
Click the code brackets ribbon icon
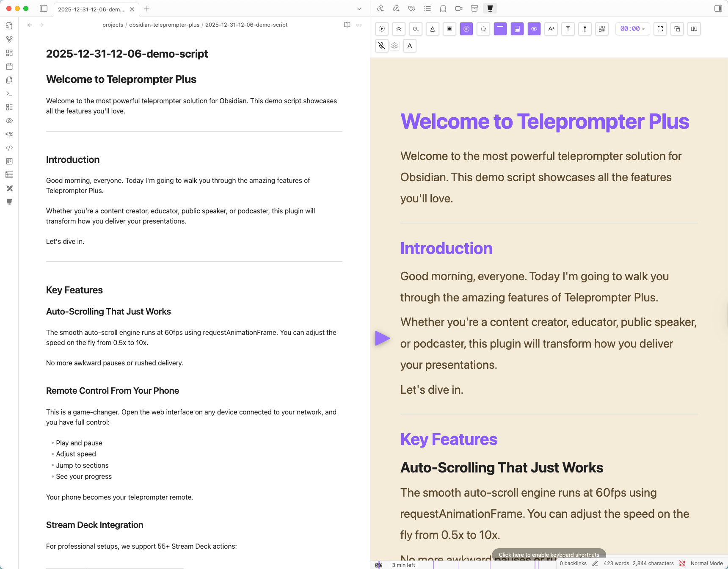pos(9,148)
